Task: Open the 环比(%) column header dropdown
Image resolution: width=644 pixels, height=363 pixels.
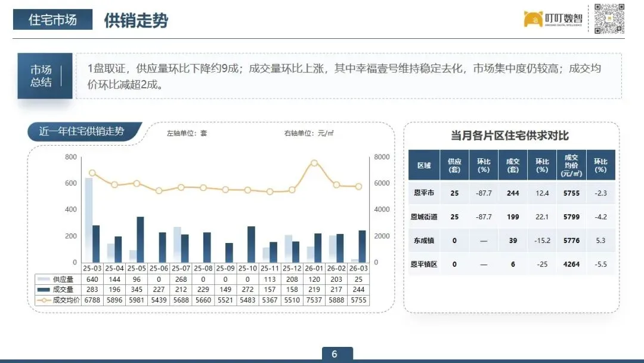Action: click(483, 165)
